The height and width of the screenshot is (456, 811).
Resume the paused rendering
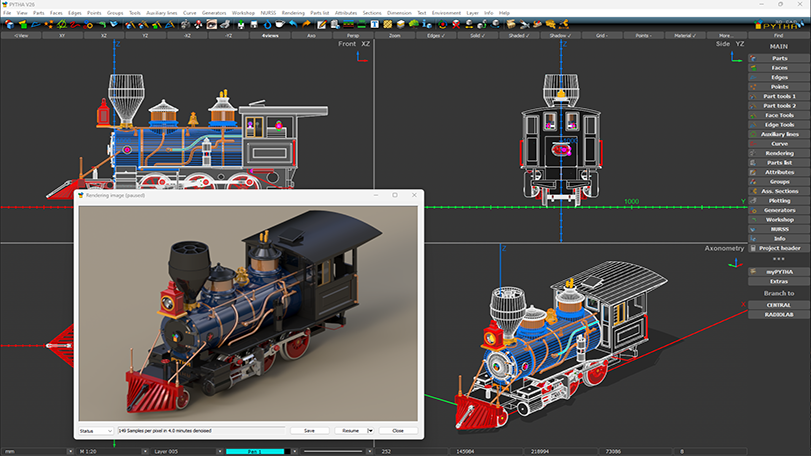[350, 430]
